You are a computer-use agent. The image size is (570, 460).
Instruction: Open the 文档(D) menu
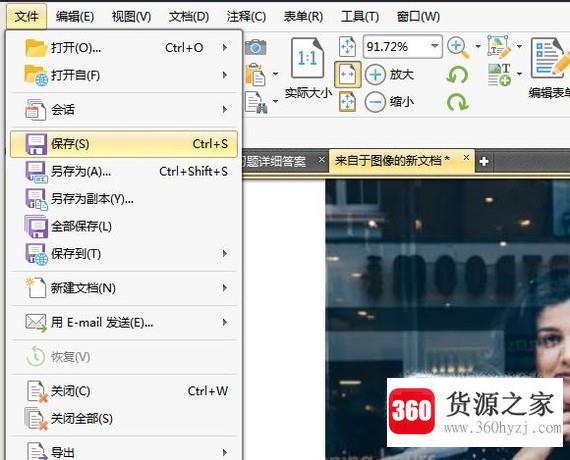pyautogui.click(x=189, y=16)
